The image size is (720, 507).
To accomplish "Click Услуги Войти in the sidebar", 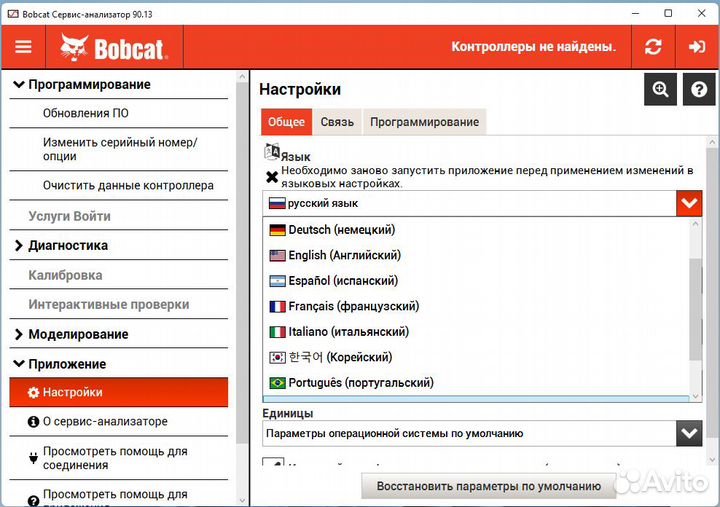I will [x=118, y=216].
